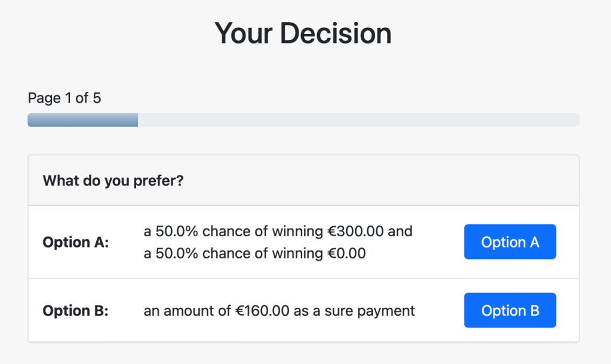Click the word "and" ending Option A's first line
Viewport: 611px width, 364px height.
click(x=400, y=231)
